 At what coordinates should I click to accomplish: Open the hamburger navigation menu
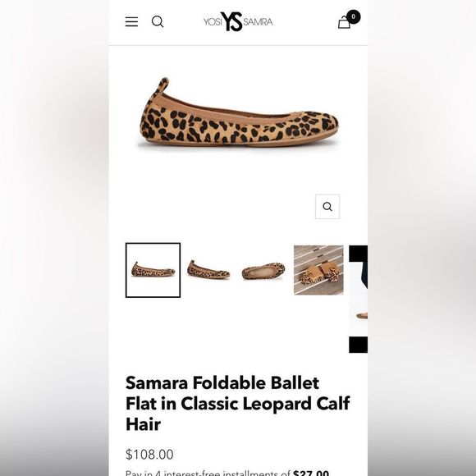(x=131, y=22)
